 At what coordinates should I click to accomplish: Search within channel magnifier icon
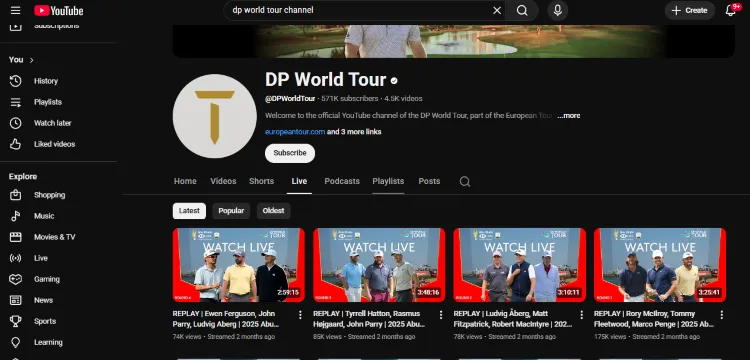(465, 182)
